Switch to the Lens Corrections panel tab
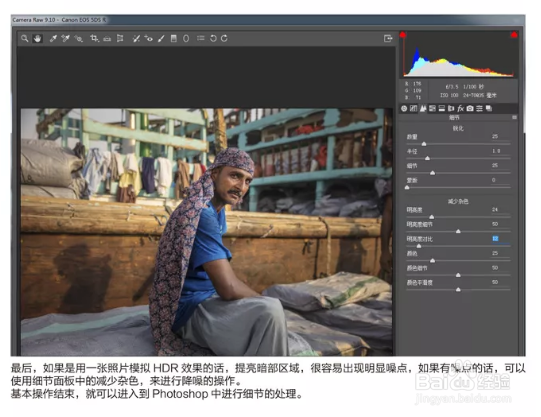Viewport: 541px width, 417px height. coord(451,109)
